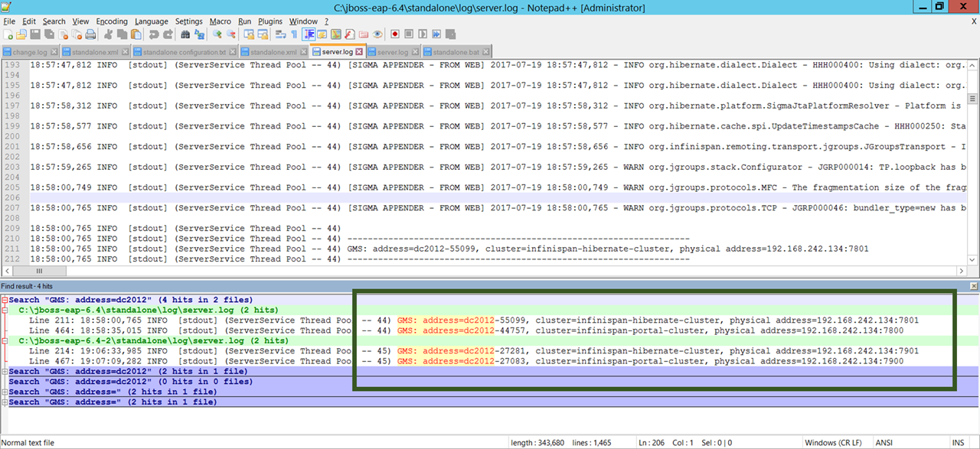Switch to the standalone configuration.txt tab

[185, 52]
